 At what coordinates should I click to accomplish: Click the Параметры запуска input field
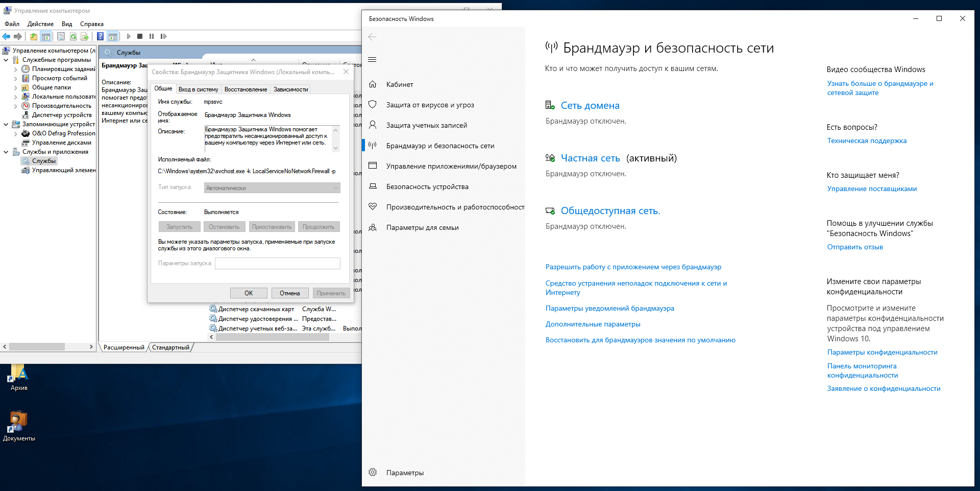point(278,263)
